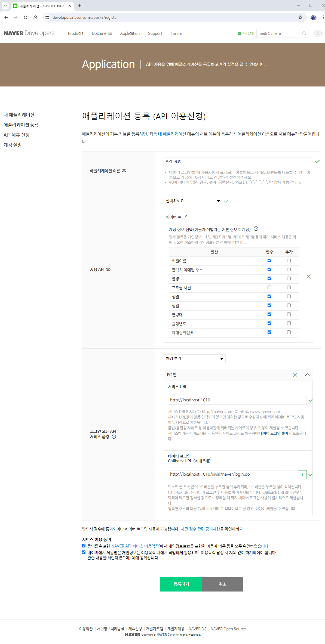Select 애플리케이션 등록 in sidebar
Image resolution: width=325 pixels, height=644 pixels.
pos(21,125)
